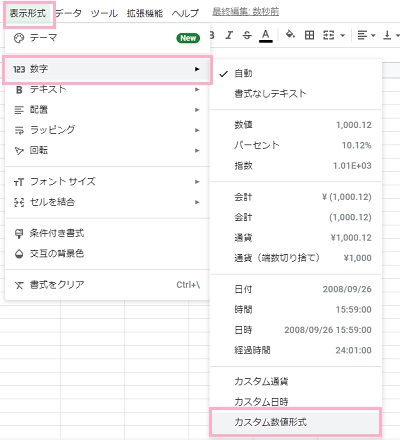
Task: Open the ヘルプ menu
Action: tap(185, 13)
